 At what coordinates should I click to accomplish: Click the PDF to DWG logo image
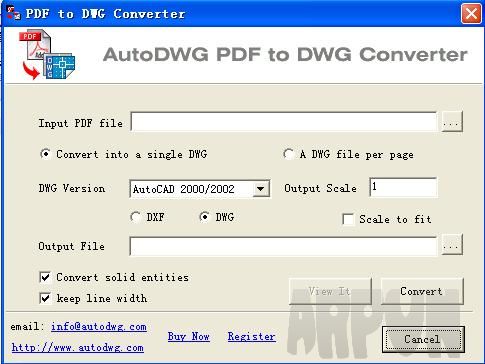click(x=47, y=55)
